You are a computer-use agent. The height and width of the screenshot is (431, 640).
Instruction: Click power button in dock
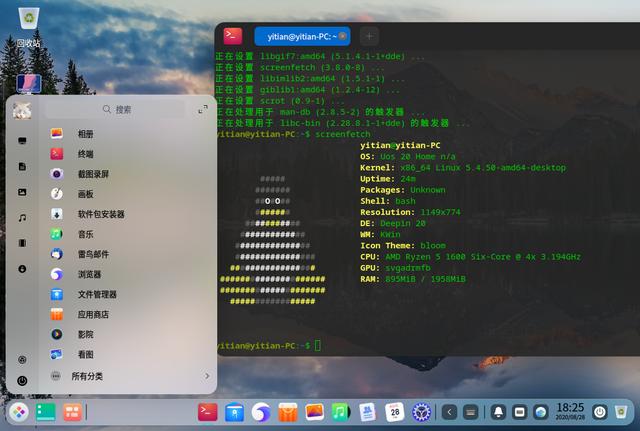pyautogui.click(x=600, y=412)
